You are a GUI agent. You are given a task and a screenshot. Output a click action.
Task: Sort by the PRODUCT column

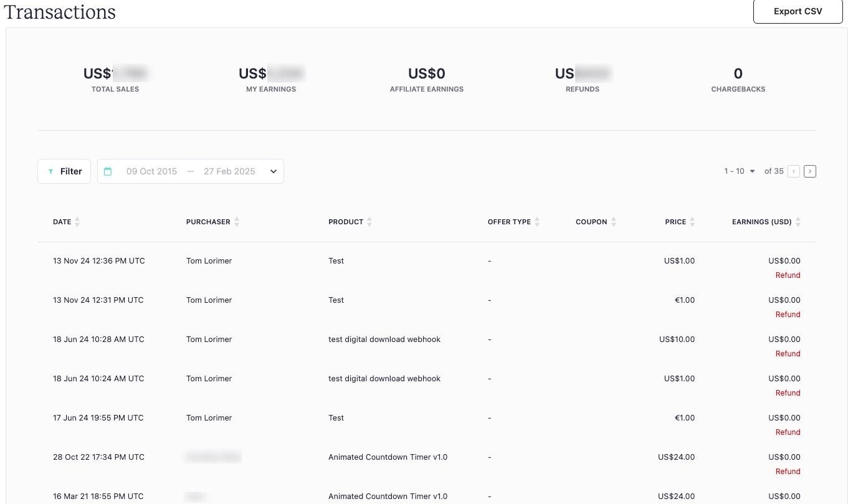click(351, 222)
